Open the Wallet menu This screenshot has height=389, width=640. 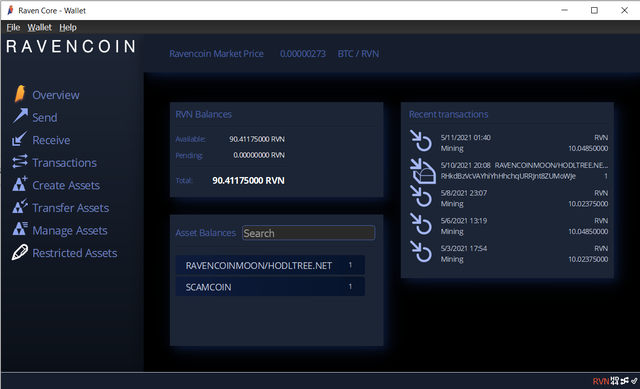40,27
